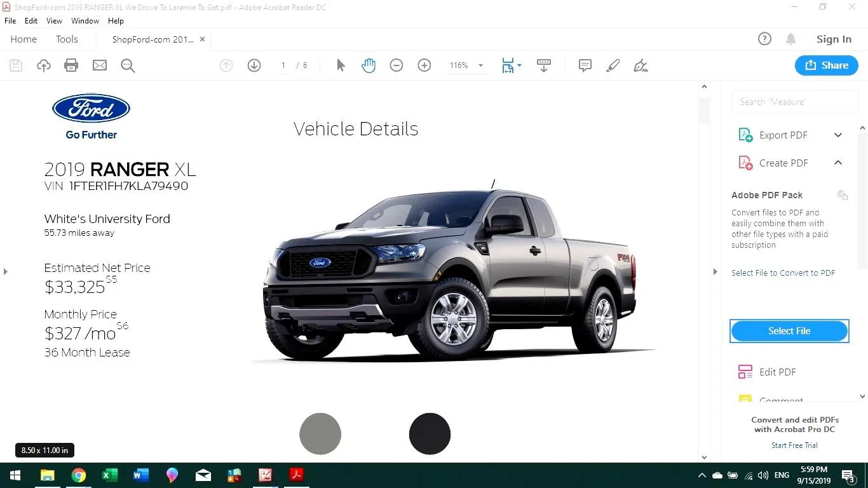Click the VIN number text

pyautogui.click(x=129, y=186)
